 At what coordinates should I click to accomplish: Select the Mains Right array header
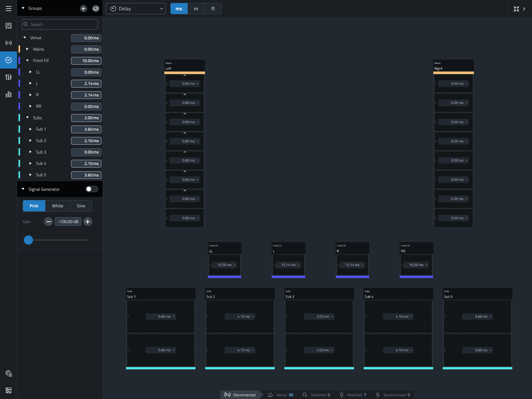[454, 66]
